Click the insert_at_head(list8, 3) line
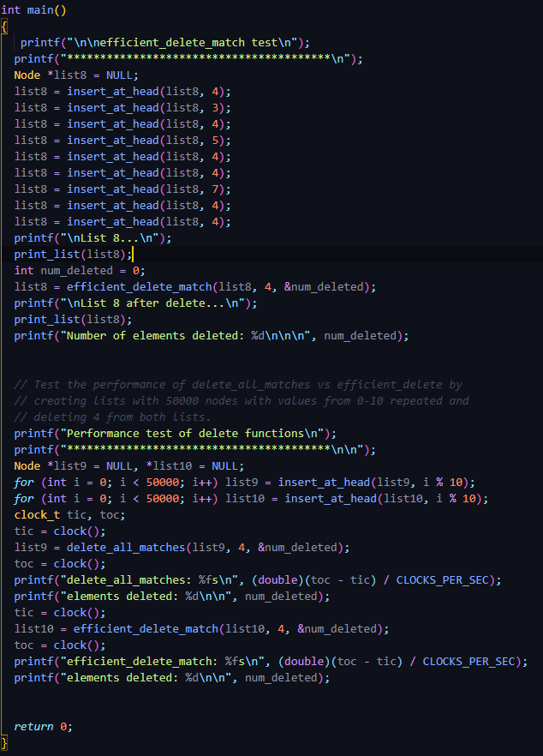The width and height of the screenshot is (543, 756). click(122, 108)
